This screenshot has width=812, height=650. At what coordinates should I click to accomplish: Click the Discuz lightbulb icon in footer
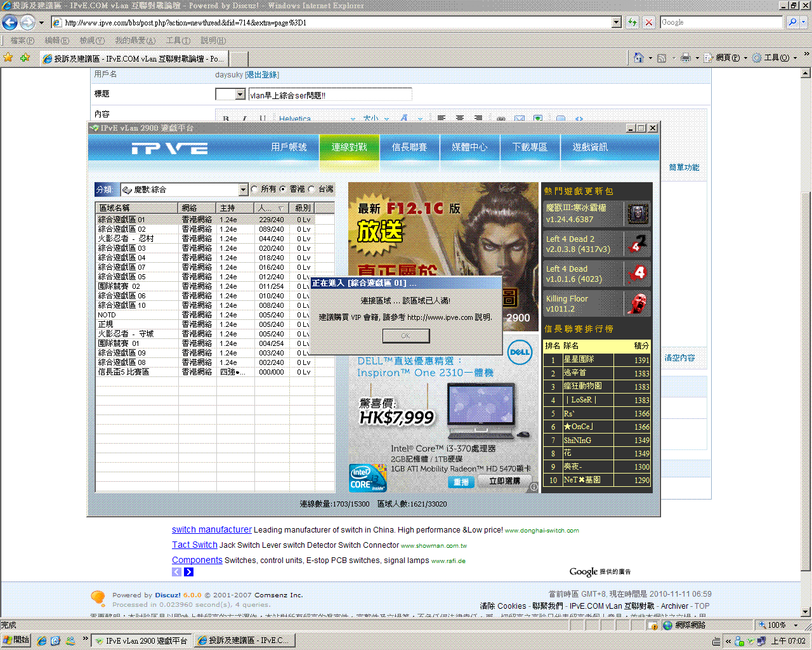(98, 598)
